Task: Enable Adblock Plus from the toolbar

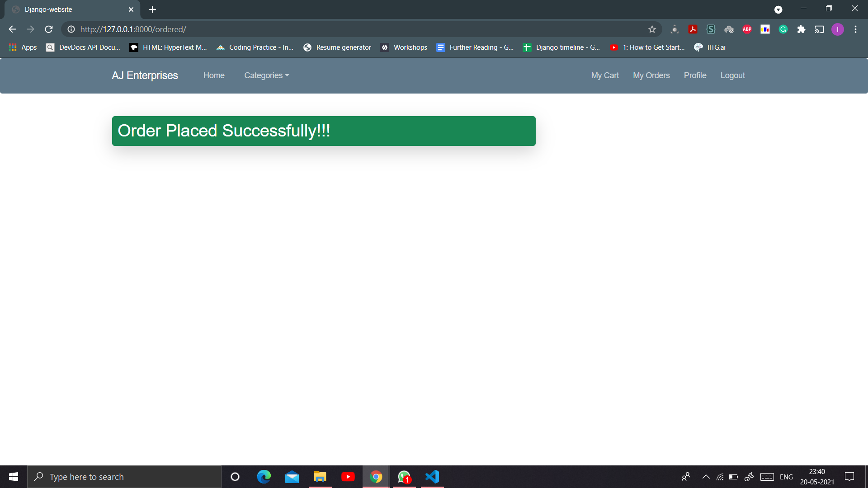Action: tap(747, 29)
